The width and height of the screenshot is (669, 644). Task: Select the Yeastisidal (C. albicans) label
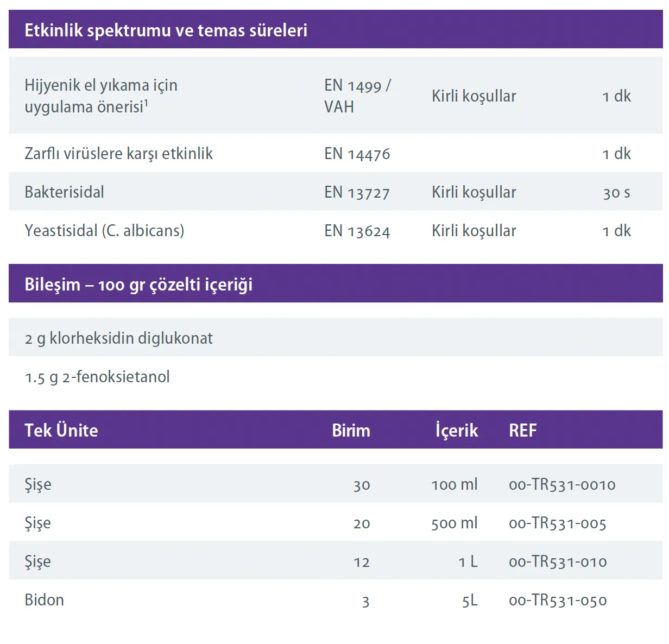click(x=104, y=231)
